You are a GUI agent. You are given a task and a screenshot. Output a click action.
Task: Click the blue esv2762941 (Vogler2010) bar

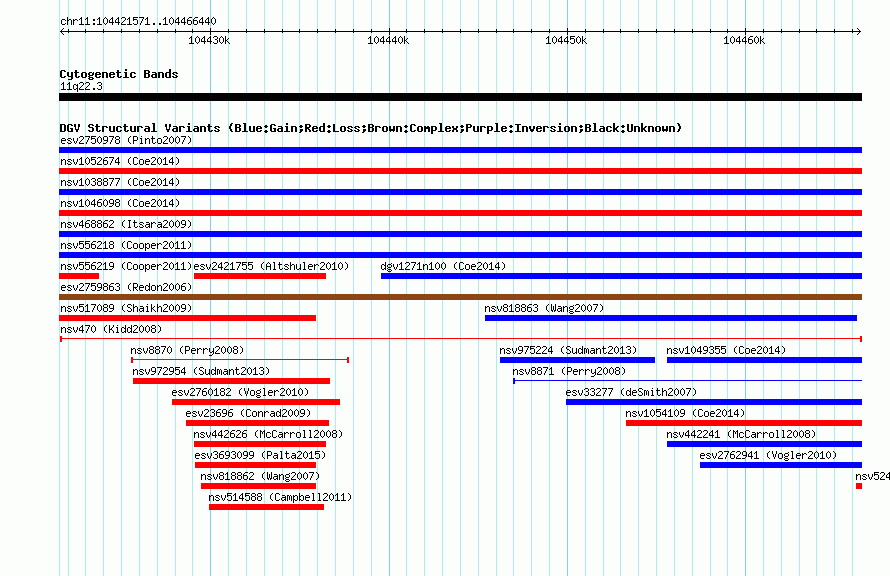781,465
